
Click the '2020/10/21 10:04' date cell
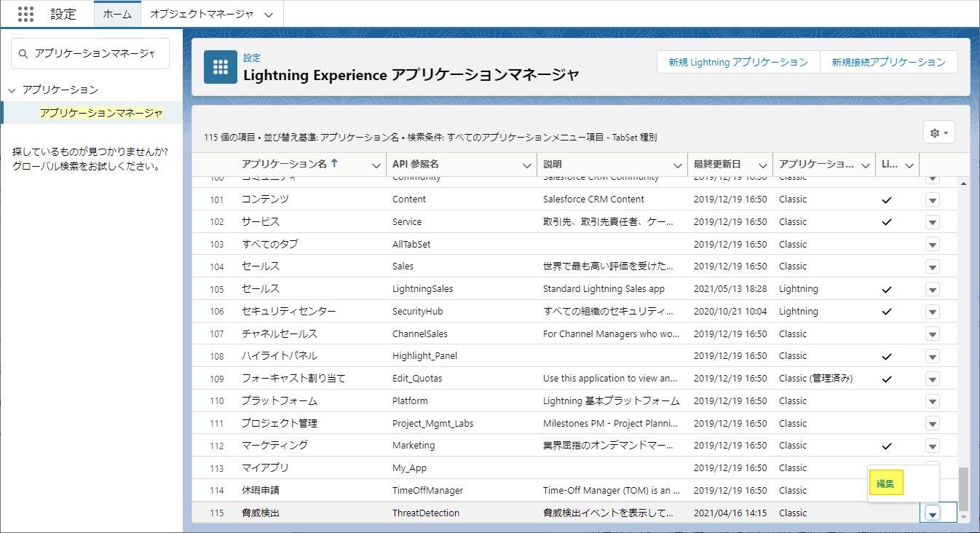point(730,312)
